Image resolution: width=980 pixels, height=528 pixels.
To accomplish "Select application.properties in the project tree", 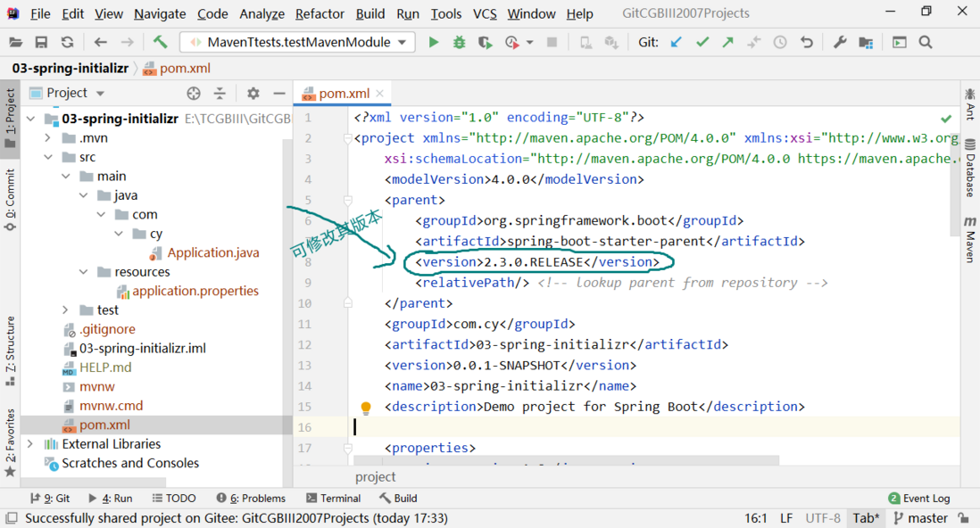I will click(x=195, y=291).
